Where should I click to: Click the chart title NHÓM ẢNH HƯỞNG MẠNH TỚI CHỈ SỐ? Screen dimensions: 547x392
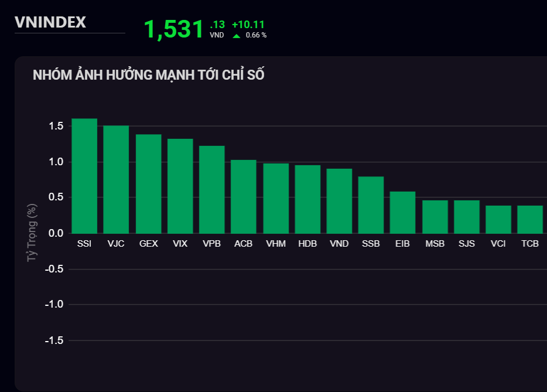coord(149,74)
